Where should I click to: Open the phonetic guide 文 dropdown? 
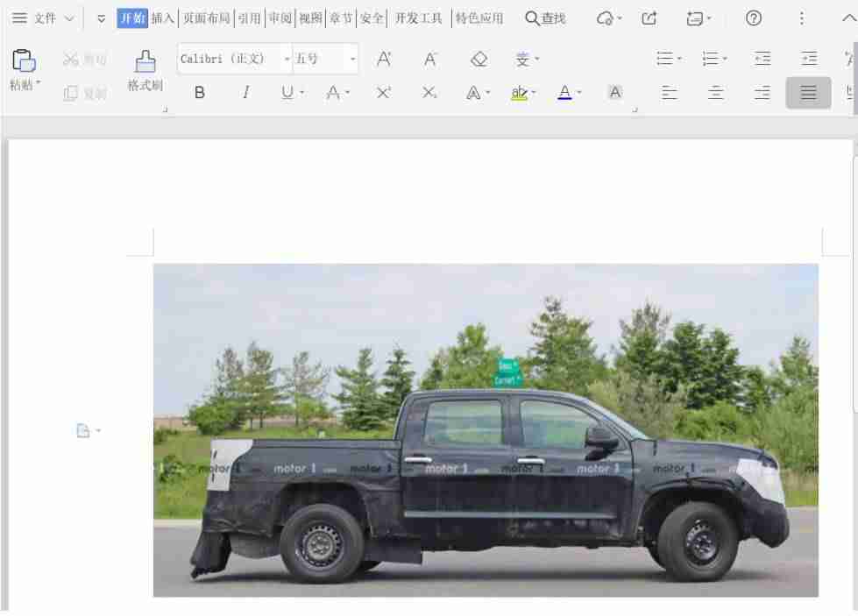[527, 59]
